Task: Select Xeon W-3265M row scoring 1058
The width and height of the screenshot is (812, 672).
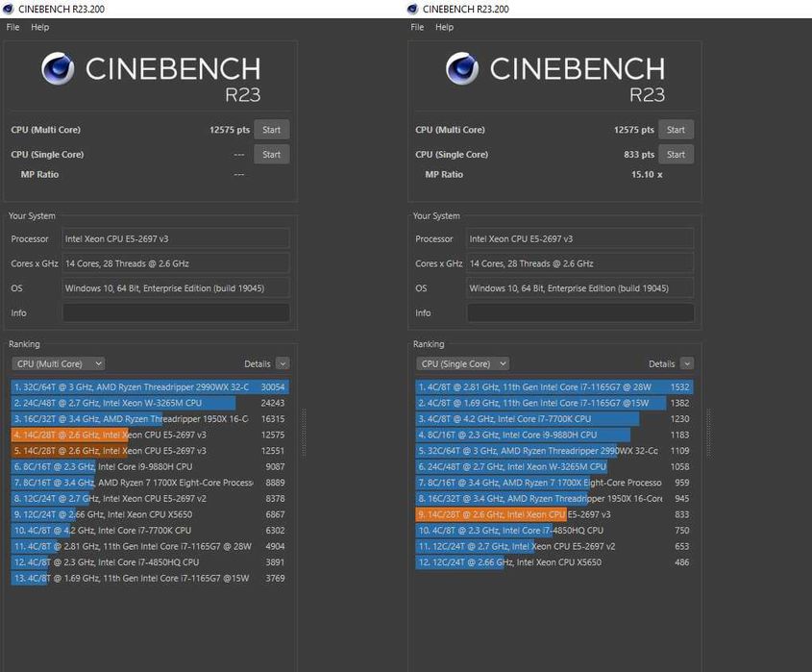Action: click(x=554, y=467)
